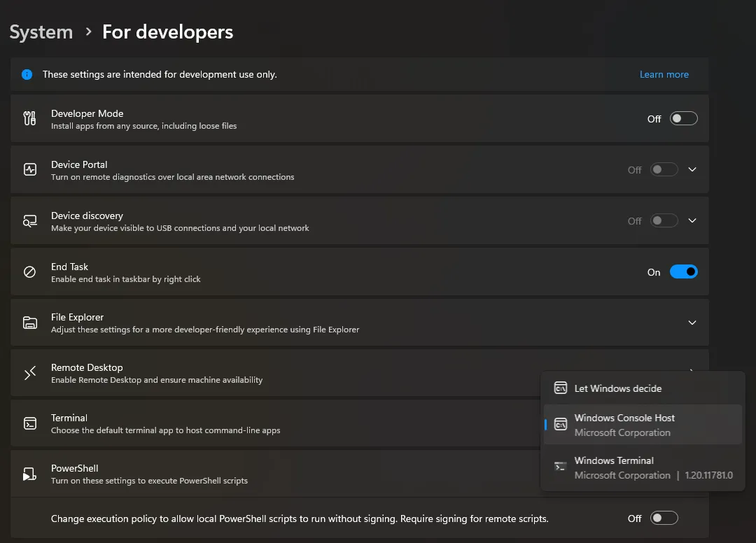Enable Developer Mode

coord(684,118)
